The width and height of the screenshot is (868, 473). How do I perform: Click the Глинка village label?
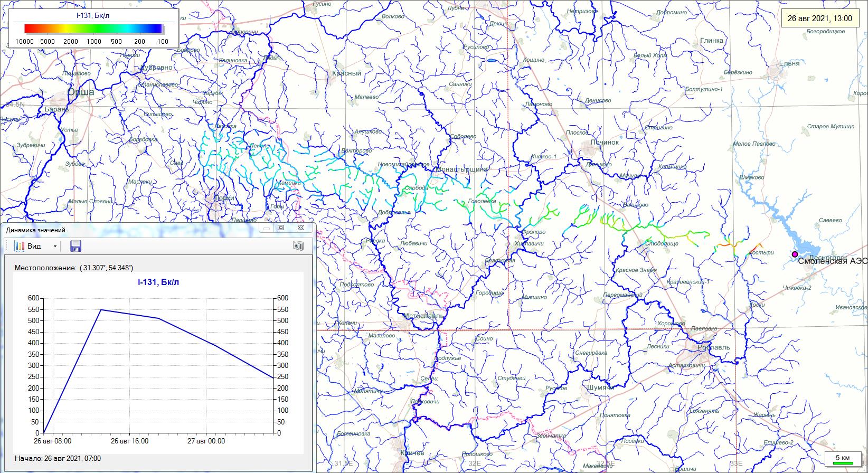[x=712, y=41]
